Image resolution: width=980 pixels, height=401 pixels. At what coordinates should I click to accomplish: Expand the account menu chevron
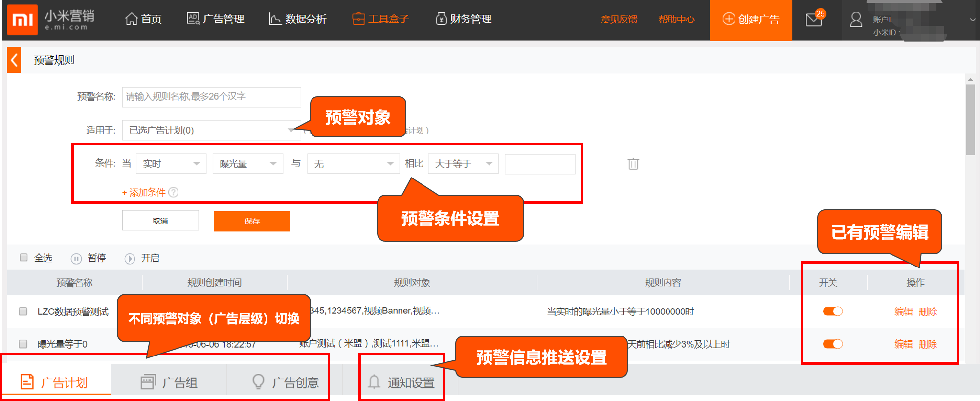tap(972, 20)
